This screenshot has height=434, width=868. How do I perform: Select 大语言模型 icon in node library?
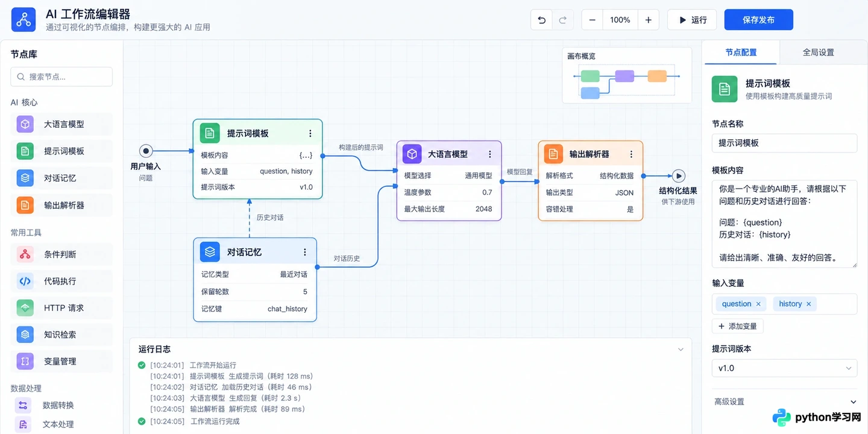(x=25, y=124)
